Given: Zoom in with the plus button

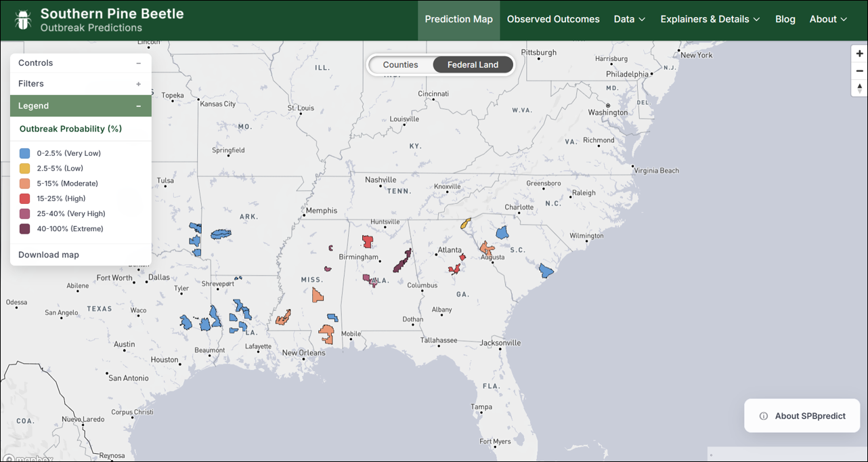Looking at the screenshot, I should pyautogui.click(x=859, y=54).
